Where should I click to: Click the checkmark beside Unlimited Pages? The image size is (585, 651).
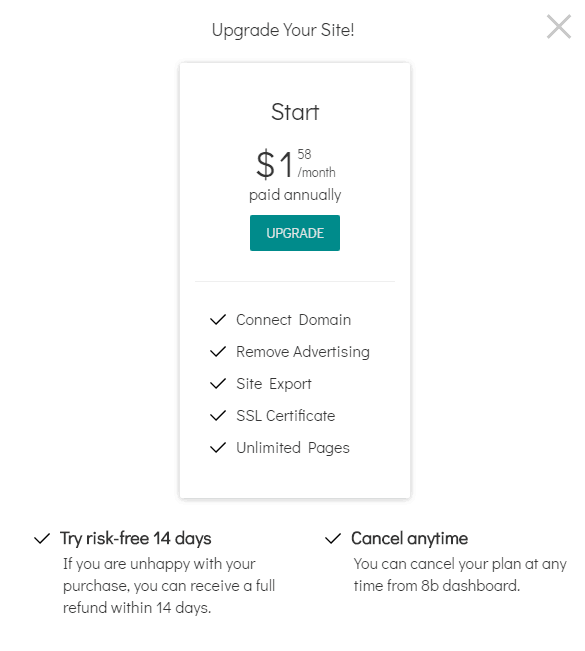pyautogui.click(x=218, y=448)
